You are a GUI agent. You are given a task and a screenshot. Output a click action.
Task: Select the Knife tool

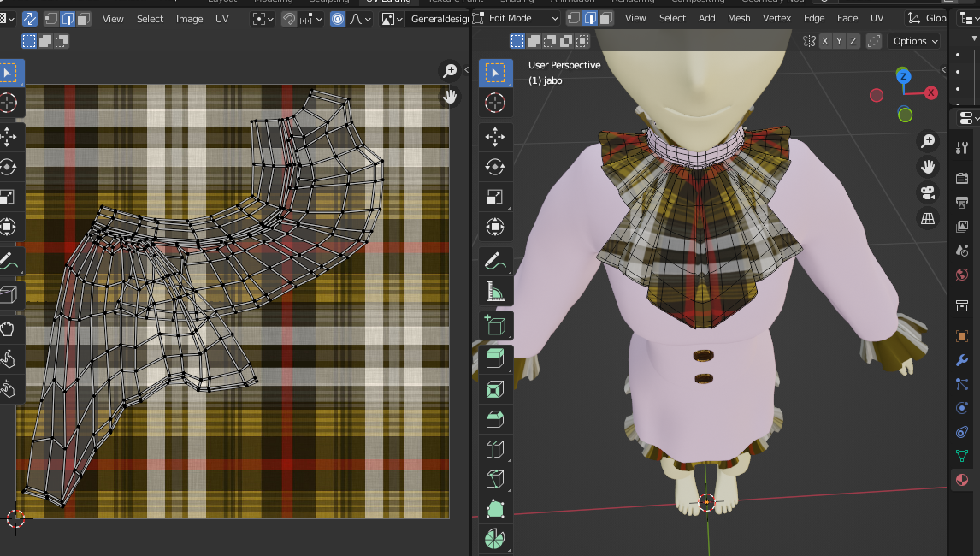(x=495, y=479)
